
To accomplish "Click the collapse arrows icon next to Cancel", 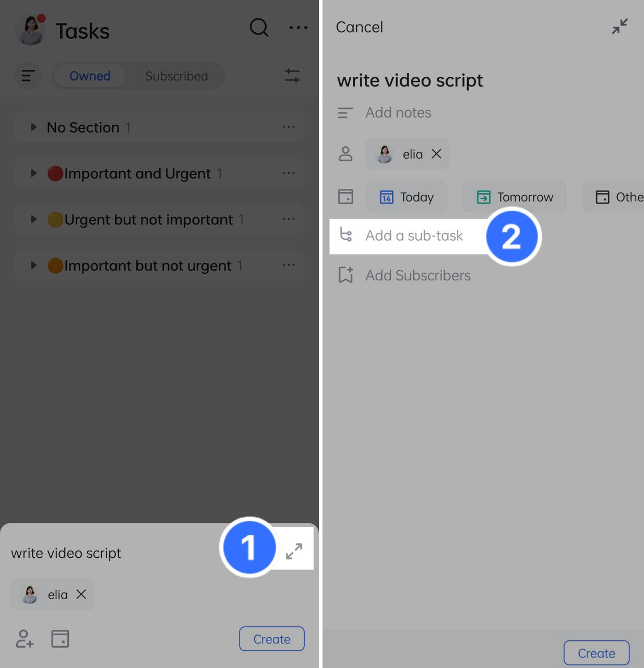I will [620, 26].
